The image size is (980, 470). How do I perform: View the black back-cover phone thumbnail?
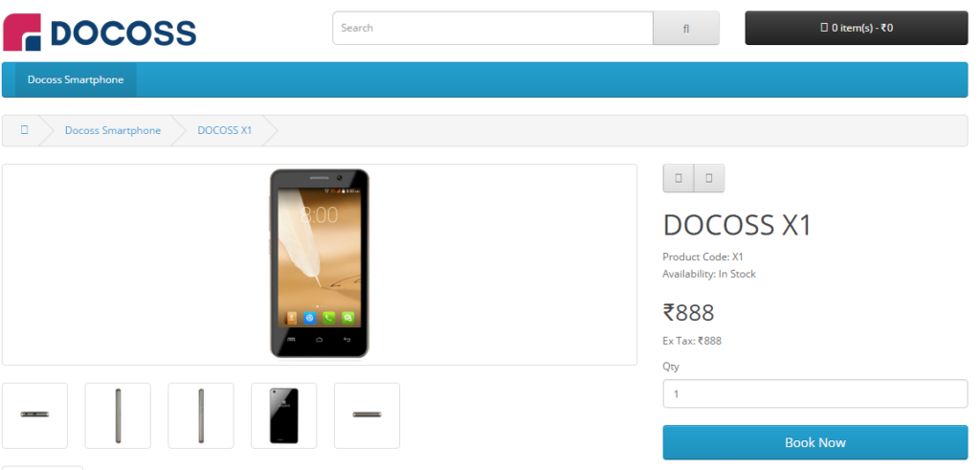click(283, 415)
